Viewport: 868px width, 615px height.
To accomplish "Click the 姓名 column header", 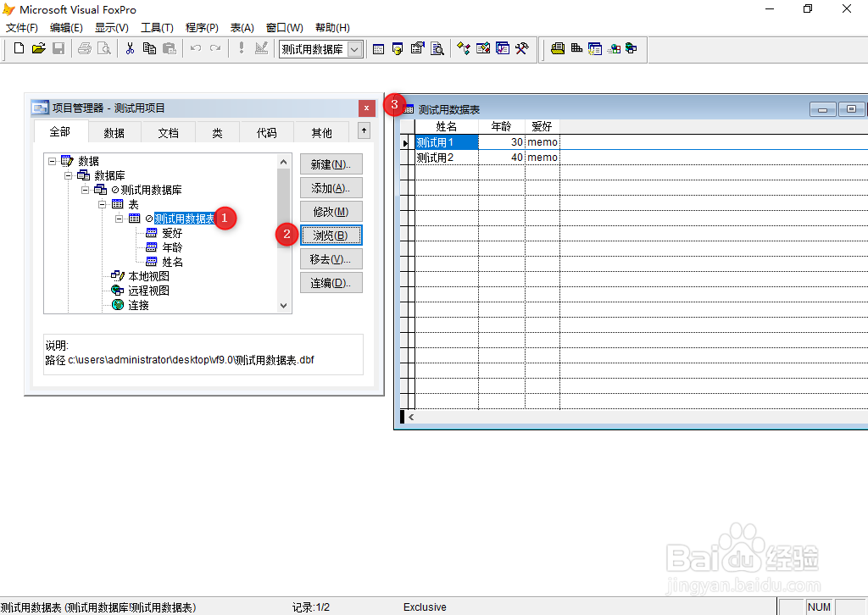I will [447, 127].
